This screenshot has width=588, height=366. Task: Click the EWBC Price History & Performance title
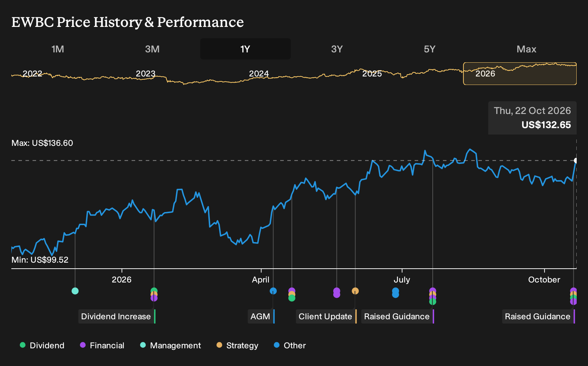(128, 22)
